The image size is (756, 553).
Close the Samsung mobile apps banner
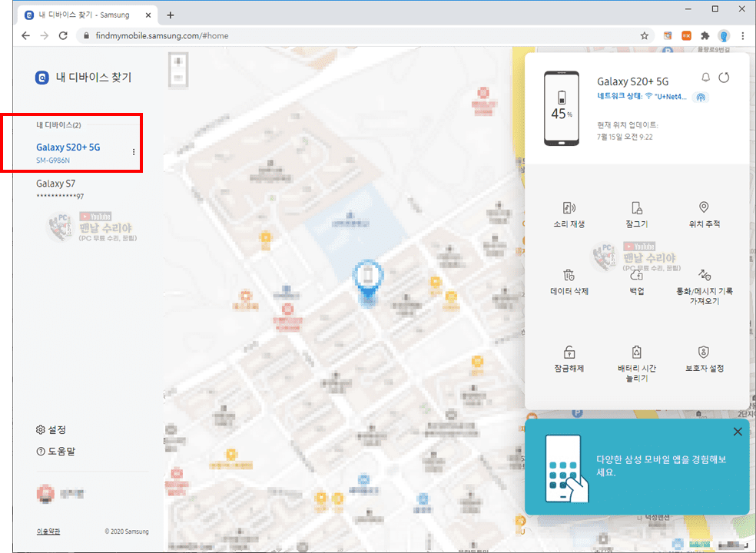click(738, 432)
